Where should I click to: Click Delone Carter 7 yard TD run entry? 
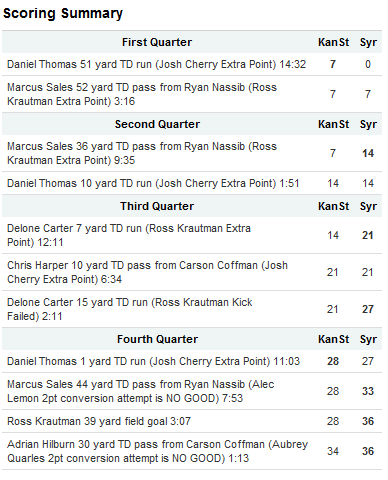point(192,235)
